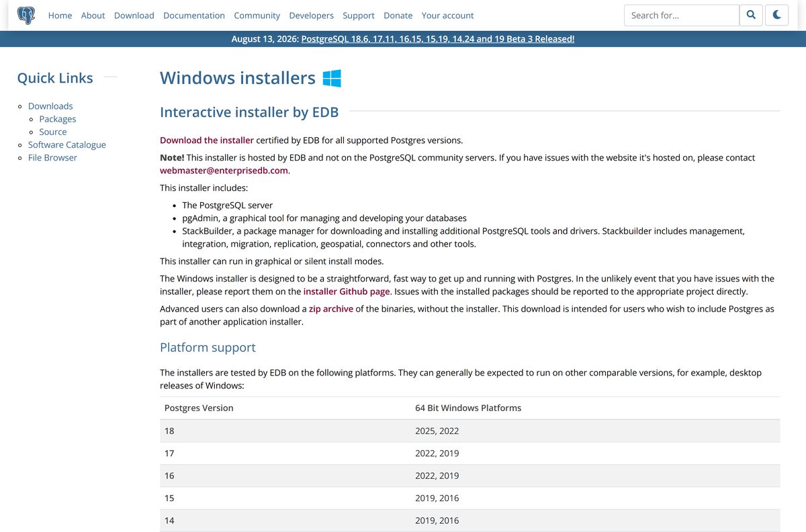The width and height of the screenshot is (806, 532).
Task: Click the Windows installers heading text
Action: click(x=238, y=78)
